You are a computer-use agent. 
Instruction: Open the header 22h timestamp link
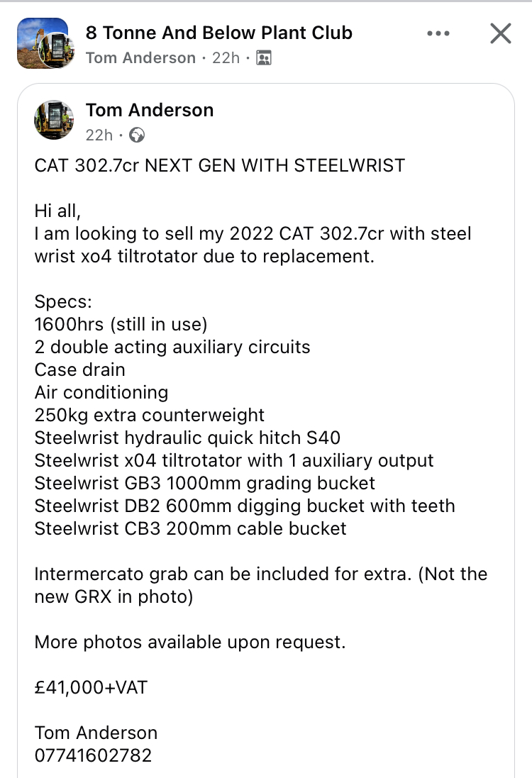click(x=226, y=58)
